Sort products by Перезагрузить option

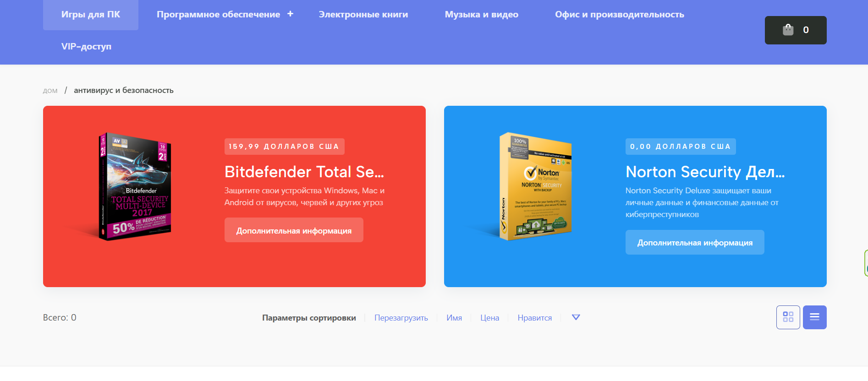(401, 318)
